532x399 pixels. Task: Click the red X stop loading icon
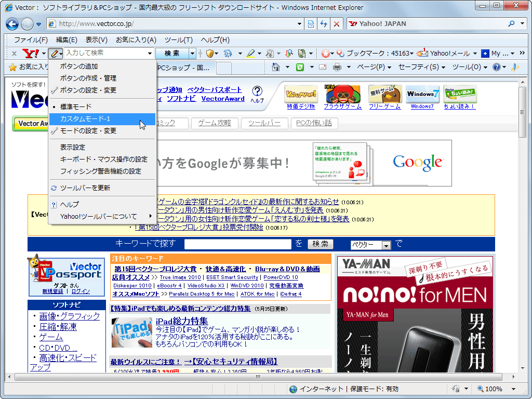[x=337, y=24]
